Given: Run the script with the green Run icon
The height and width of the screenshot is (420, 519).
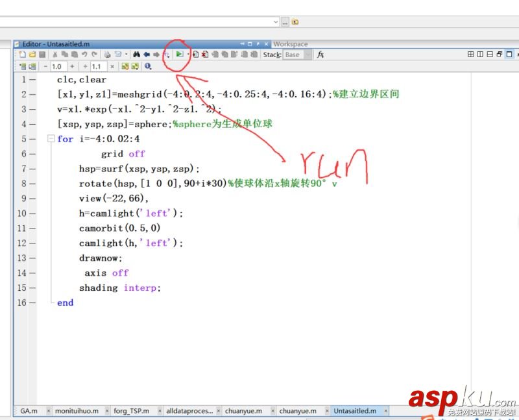Looking at the screenshot, I should (180, 55).
